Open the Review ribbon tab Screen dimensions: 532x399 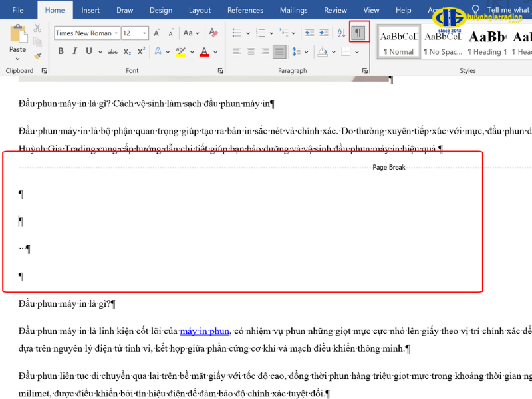[x=335, y=9]
